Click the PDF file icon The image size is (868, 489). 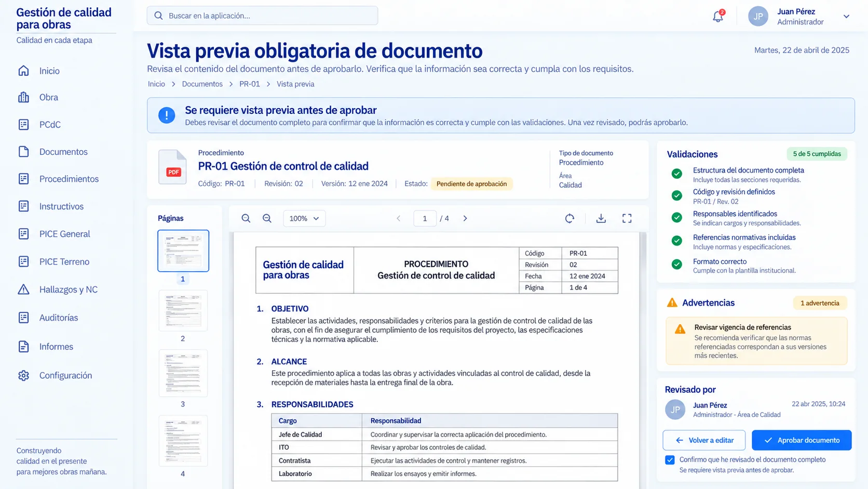click(x=172, y=167)
